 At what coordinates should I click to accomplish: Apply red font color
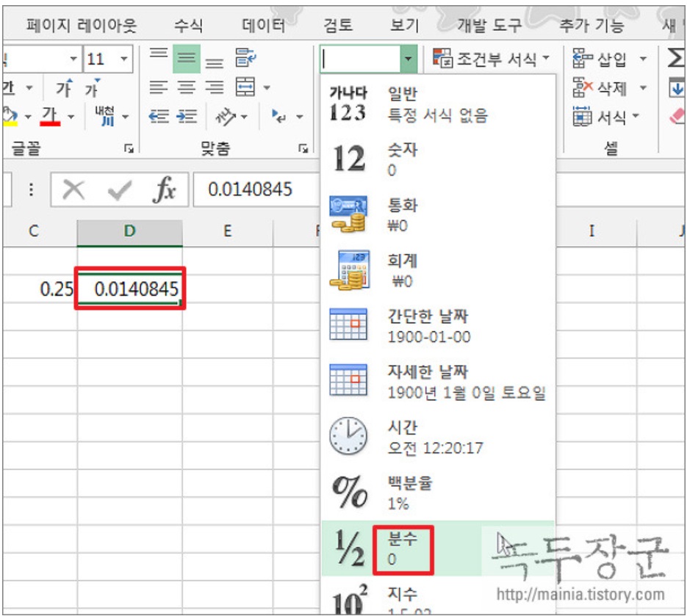(50, 117)
